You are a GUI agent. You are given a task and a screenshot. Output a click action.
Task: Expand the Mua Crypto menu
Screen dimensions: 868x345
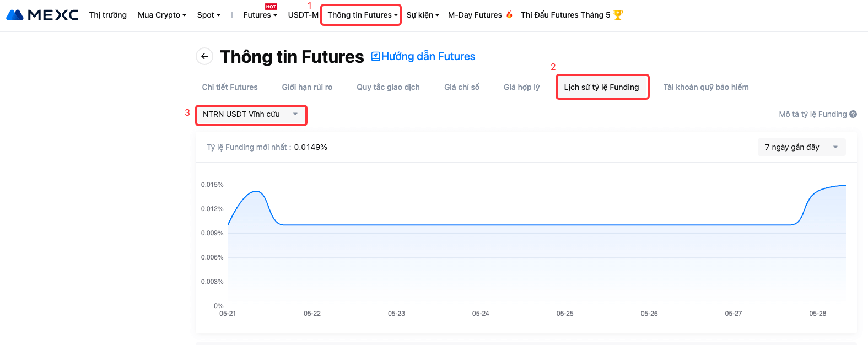(161, 15)
